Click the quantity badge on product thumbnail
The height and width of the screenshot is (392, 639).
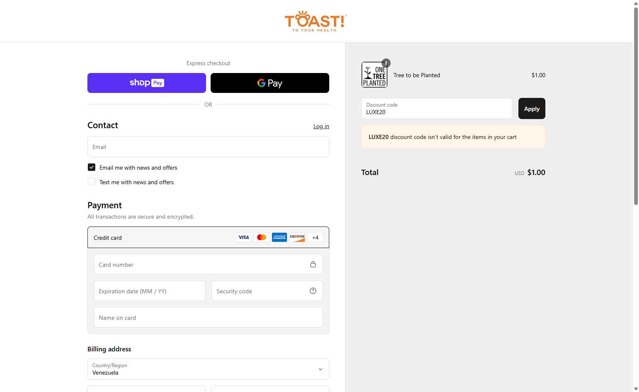pos(386,63)
